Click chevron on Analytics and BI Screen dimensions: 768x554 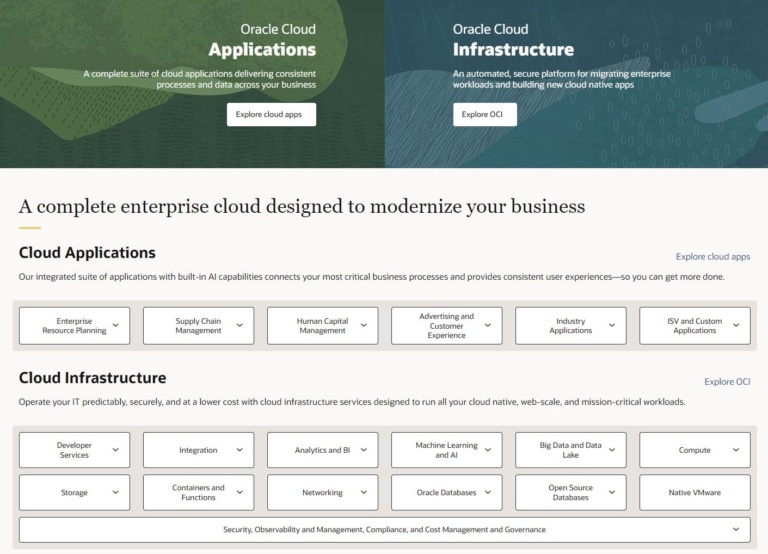(363, 450)
